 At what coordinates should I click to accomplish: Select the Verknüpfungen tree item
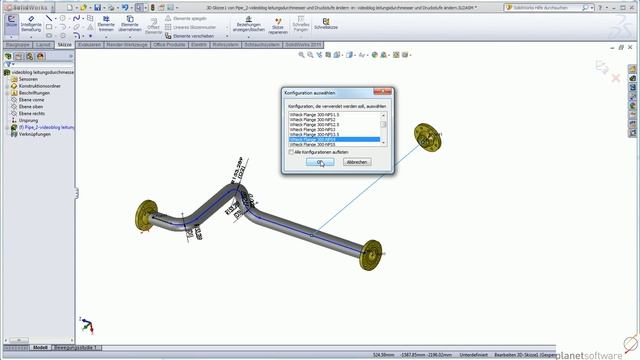click(35, 134)
